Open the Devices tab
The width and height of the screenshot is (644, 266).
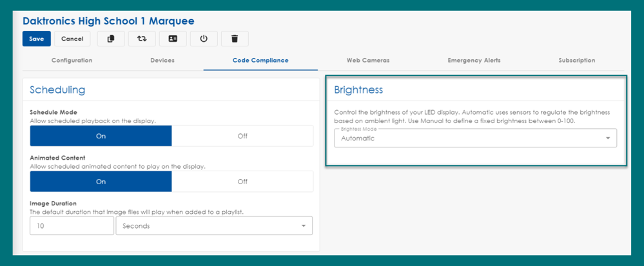(x=162, y=61)
